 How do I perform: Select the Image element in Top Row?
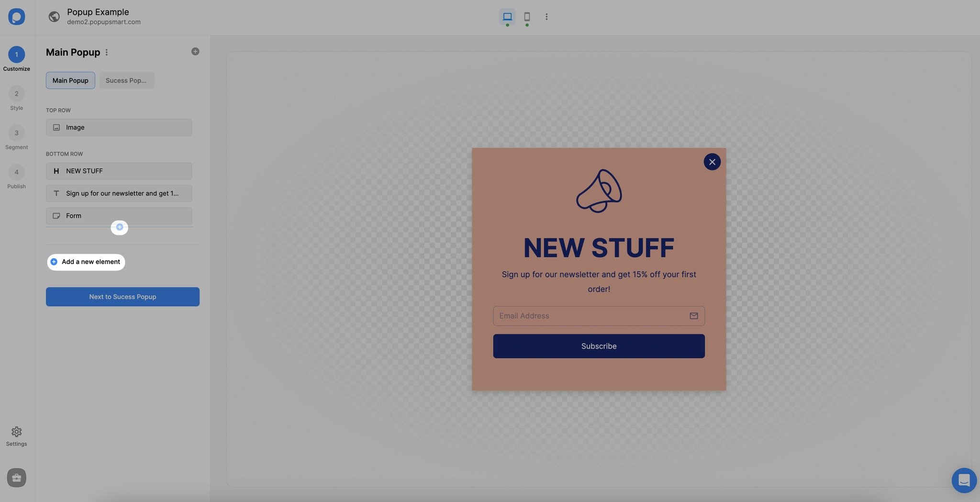point(119,127)
